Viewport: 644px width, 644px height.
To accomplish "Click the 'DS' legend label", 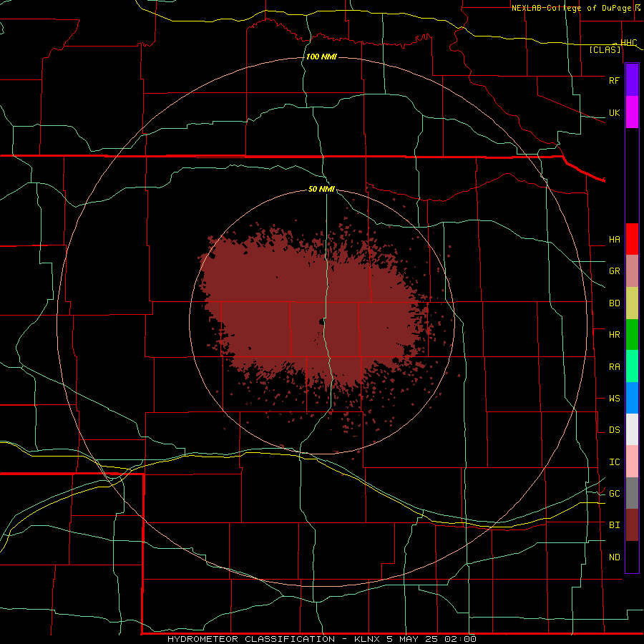I will 614,430.
